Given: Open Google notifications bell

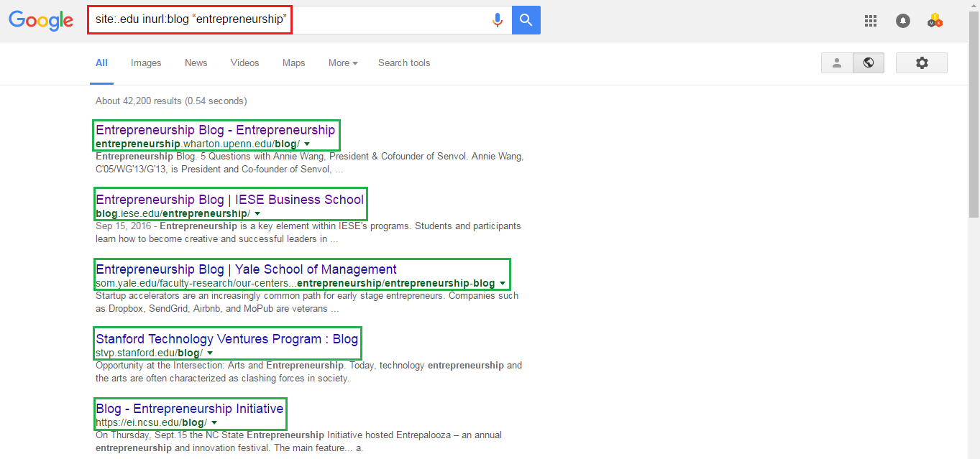Looking at the screenshot, I should tap(903, 21).
